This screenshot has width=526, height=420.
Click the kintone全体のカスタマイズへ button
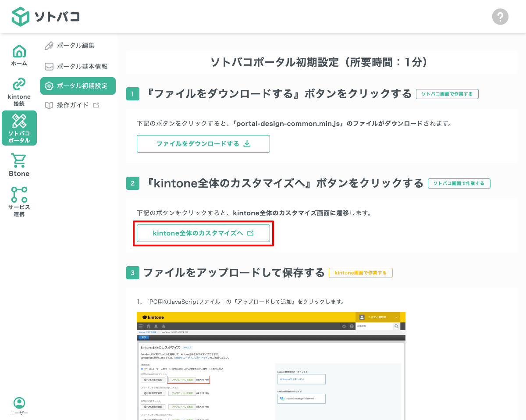coord(203,234)
